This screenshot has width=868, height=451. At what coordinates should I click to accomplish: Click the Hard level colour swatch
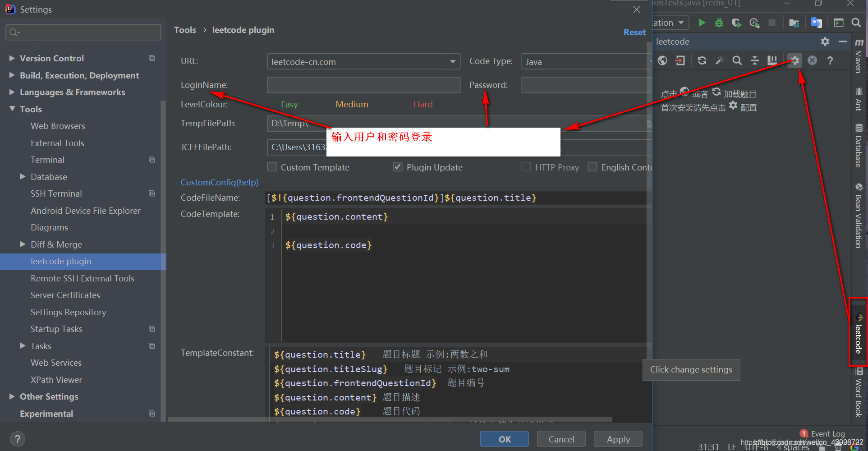(423, 104)
